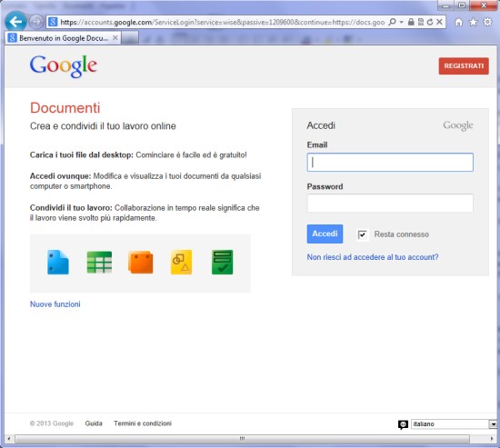Close the Benvenuto in Google Docu tab

[x=115, y=37]
